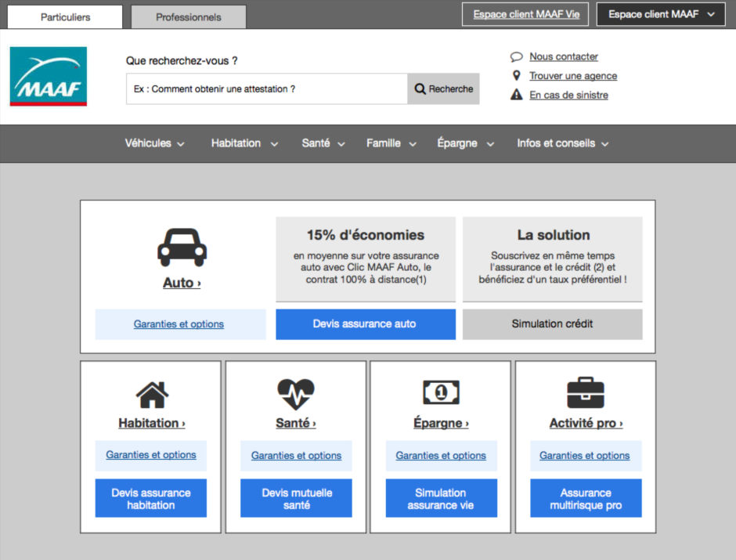The width and height of the screenshot is (736, 560).
Task: Select the Particuliers tab
Action: [65, 17]
